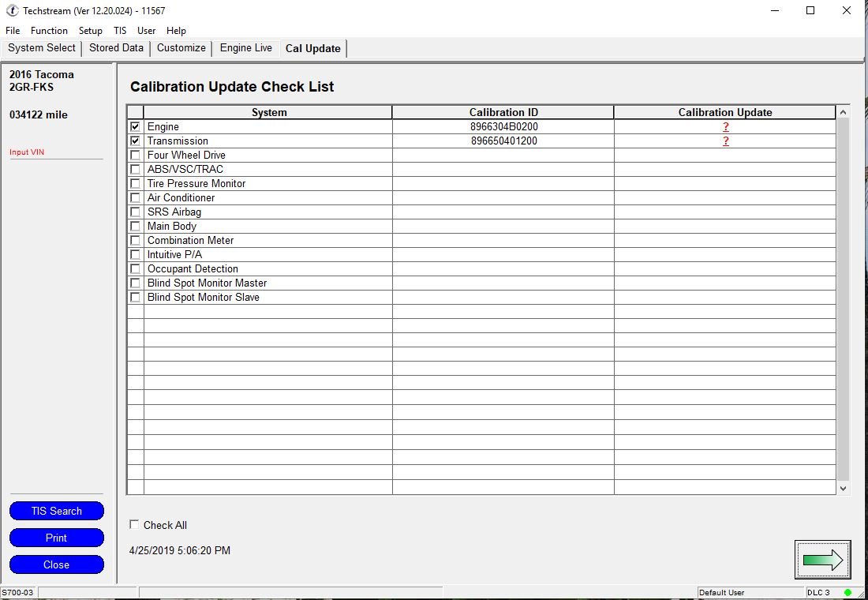Open the Engine Live tab

pyautogui.click(x=245, y=48)
